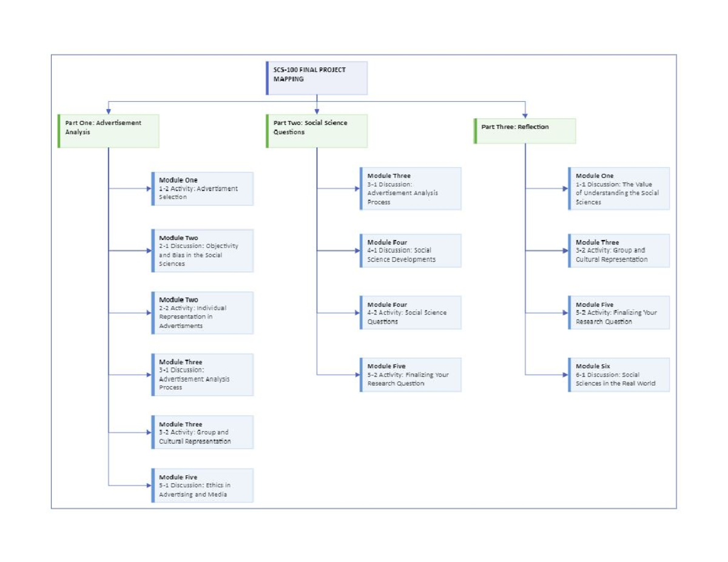This screenshot has height=562, width=728.
Task: Click Finalizing Your Research Question under Part Three
Action: (x=618, y=312)
